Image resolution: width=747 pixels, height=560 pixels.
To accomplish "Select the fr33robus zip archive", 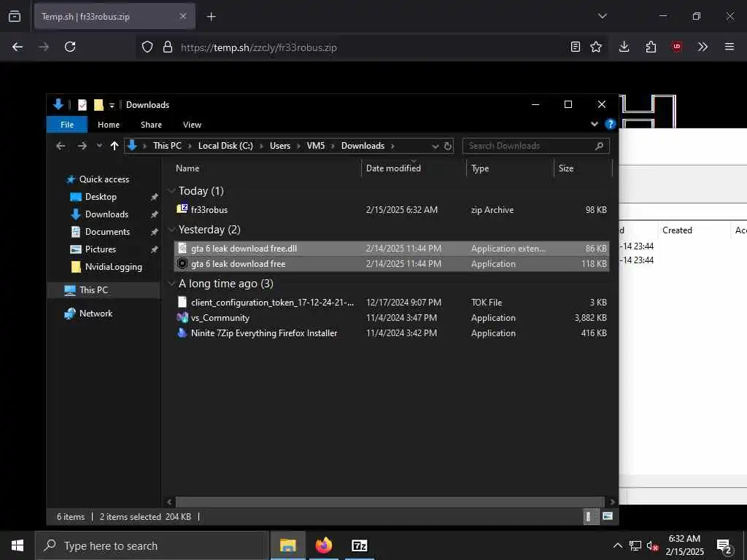I will point(392,209).
